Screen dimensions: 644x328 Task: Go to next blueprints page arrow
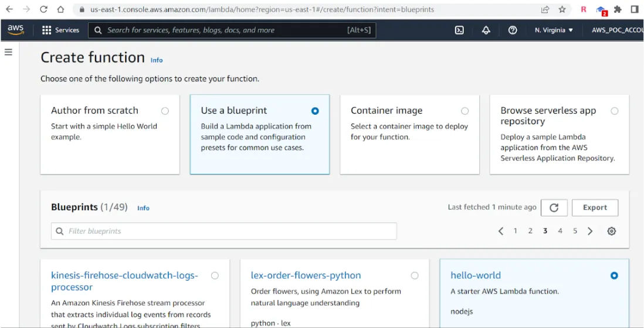tap(590, 231)
